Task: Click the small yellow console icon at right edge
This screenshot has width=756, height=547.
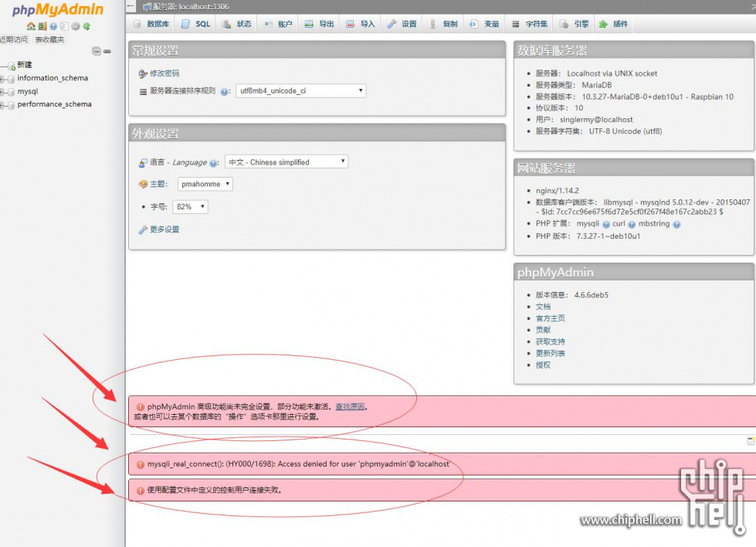Action: [751, 440]
